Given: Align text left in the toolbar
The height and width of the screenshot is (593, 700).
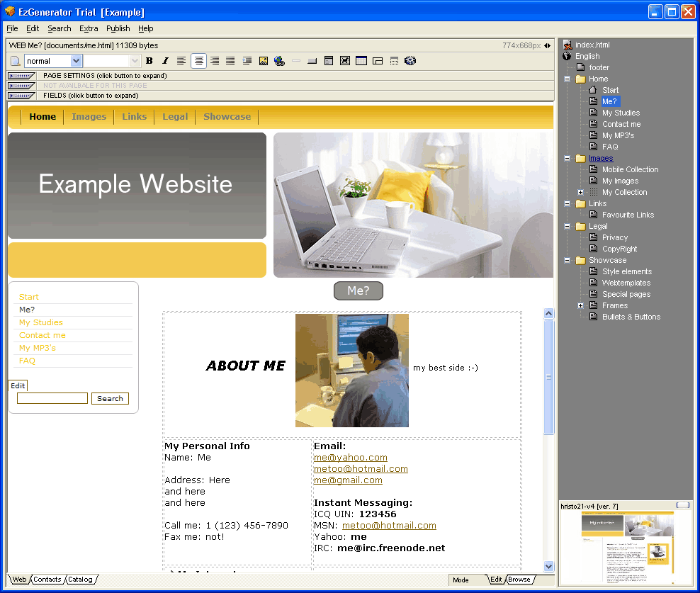Looking at the screenshot, I should point(181,61).
